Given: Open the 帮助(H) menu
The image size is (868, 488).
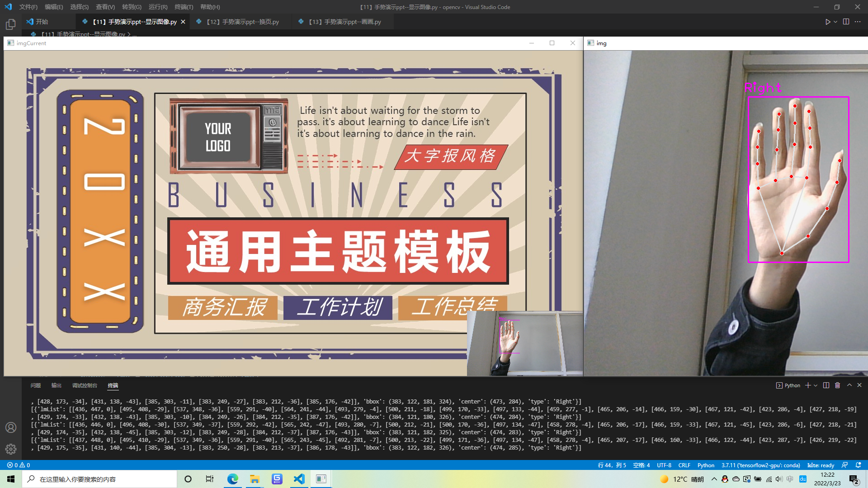Looking at the screenshot, I should [210, 7].
